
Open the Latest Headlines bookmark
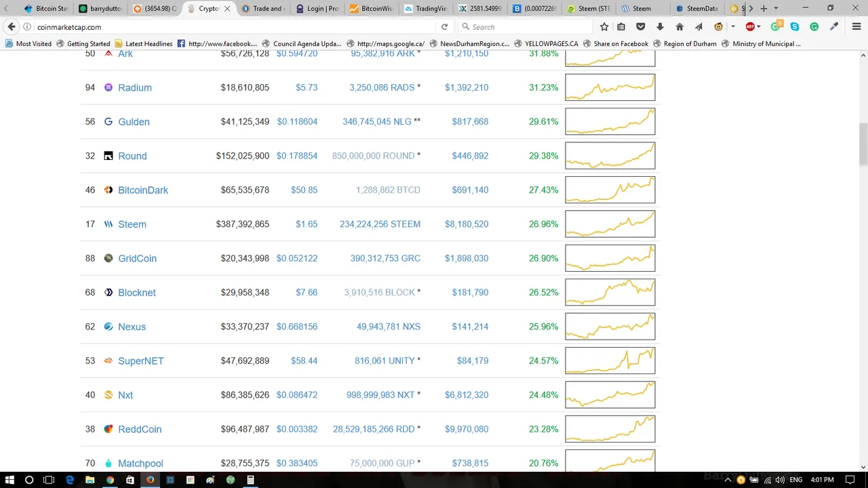click(x=143, y=43)
